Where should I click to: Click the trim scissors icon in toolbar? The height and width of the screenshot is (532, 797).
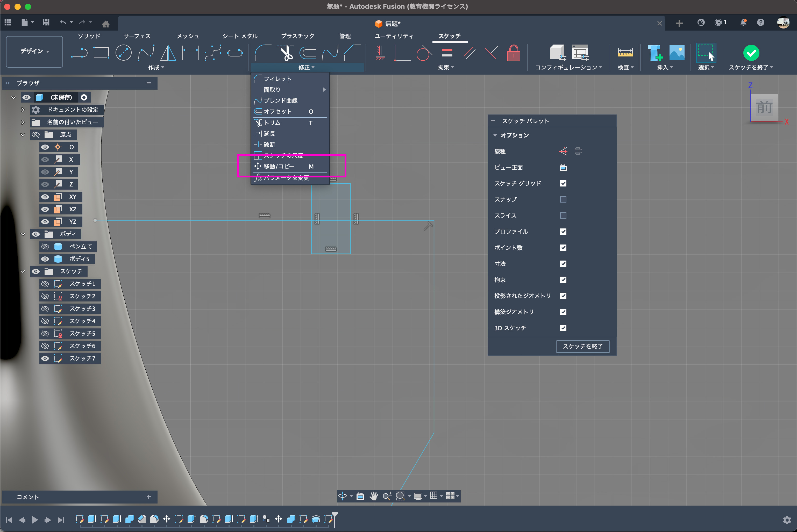pos(286,53)
